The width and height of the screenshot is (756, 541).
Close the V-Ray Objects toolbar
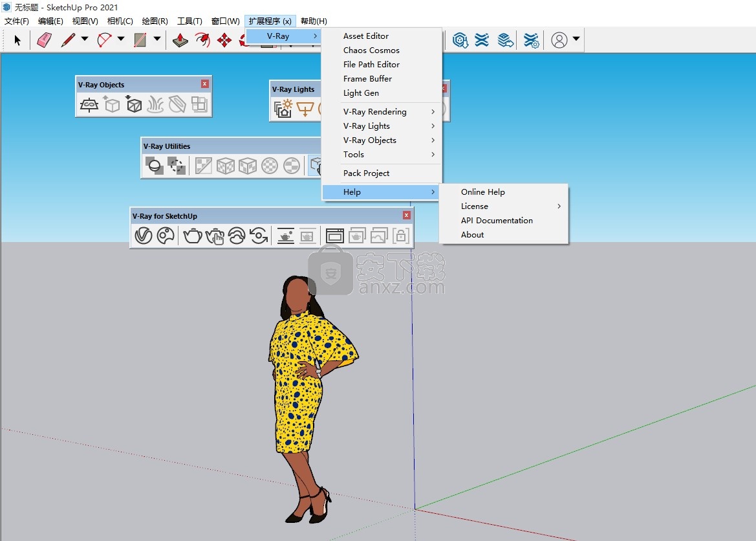pyautogui.click(x=205, y=84)
